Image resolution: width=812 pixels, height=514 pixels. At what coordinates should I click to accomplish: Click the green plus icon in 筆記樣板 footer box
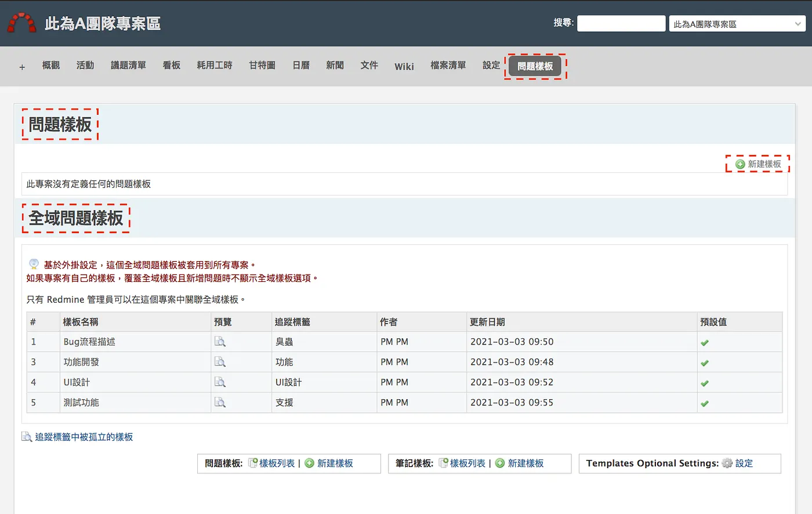pyautogui.click(x=500, y=463)
